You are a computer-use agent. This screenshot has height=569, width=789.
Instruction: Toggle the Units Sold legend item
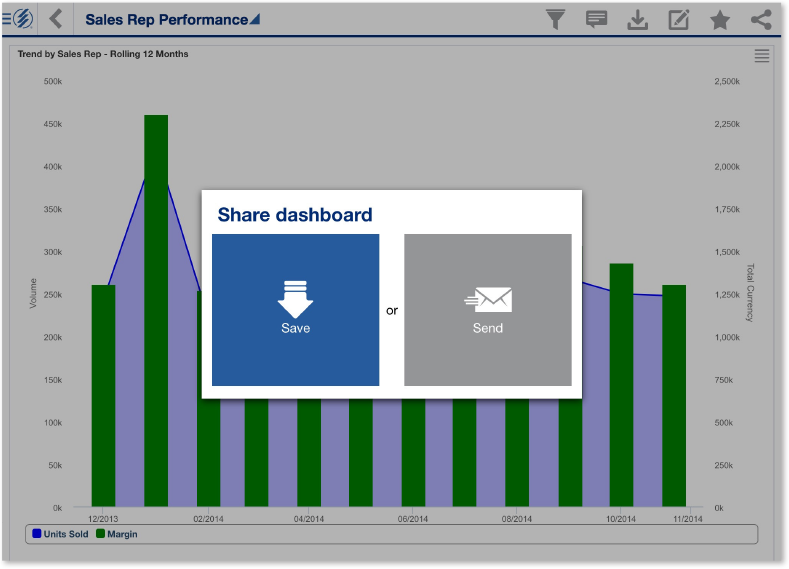pos(60,534)
